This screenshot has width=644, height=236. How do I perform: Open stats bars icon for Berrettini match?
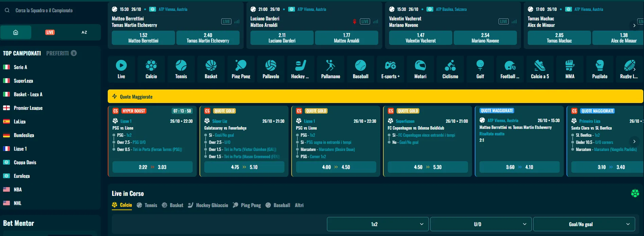point(237,21)
